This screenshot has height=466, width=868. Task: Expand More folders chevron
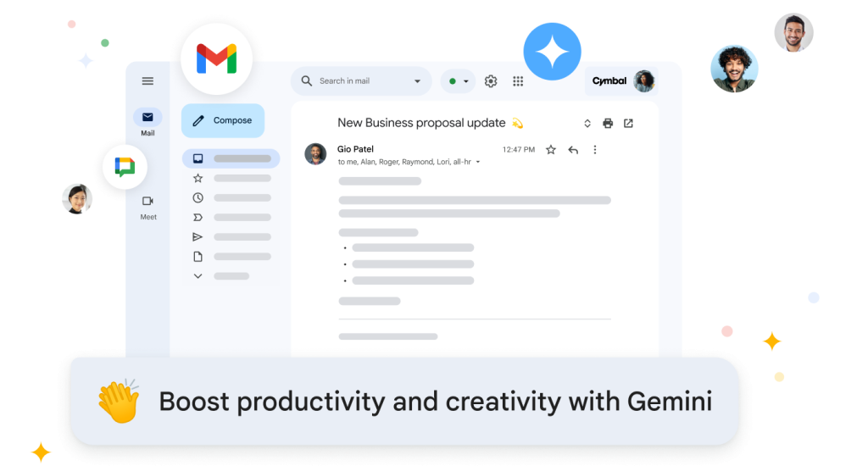coord(198,275)
